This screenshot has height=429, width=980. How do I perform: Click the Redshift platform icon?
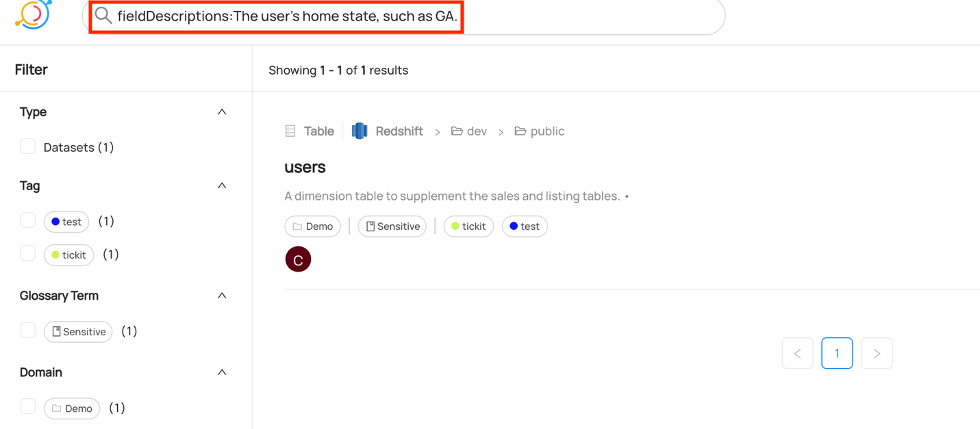(x=360, y=131)
